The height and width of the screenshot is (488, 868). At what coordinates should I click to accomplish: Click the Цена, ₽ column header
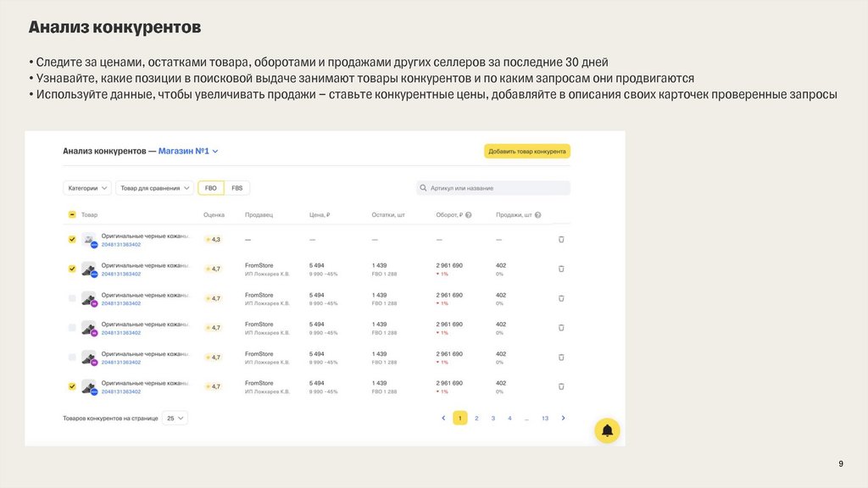tap(320, 214)
